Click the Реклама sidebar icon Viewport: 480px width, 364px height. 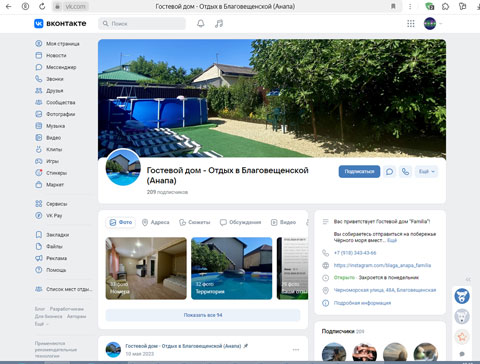click(x=39, y=258)
